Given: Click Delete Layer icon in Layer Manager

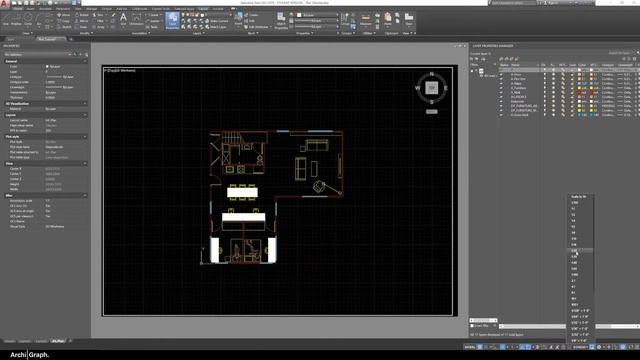Looking at the screenshot, I should tap(512, 59).
